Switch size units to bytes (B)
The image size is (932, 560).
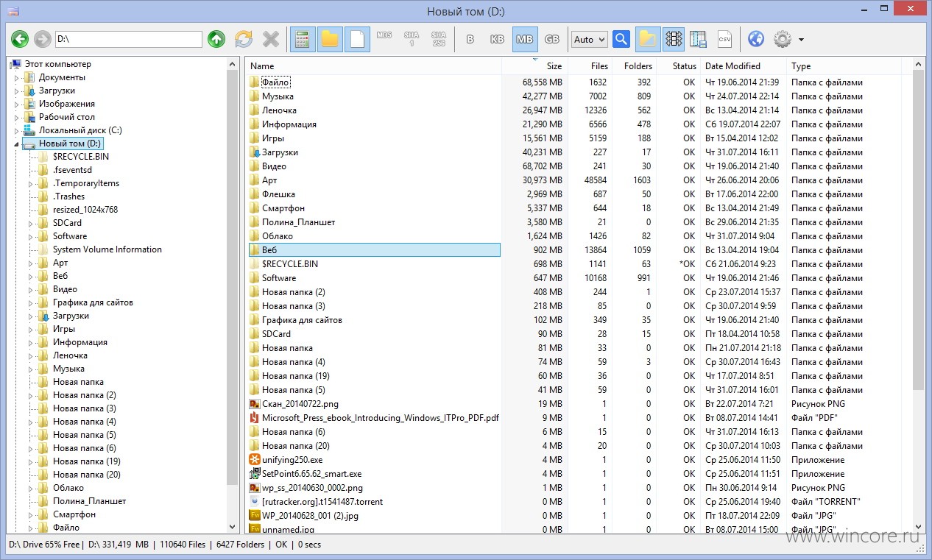click(470, 39)
